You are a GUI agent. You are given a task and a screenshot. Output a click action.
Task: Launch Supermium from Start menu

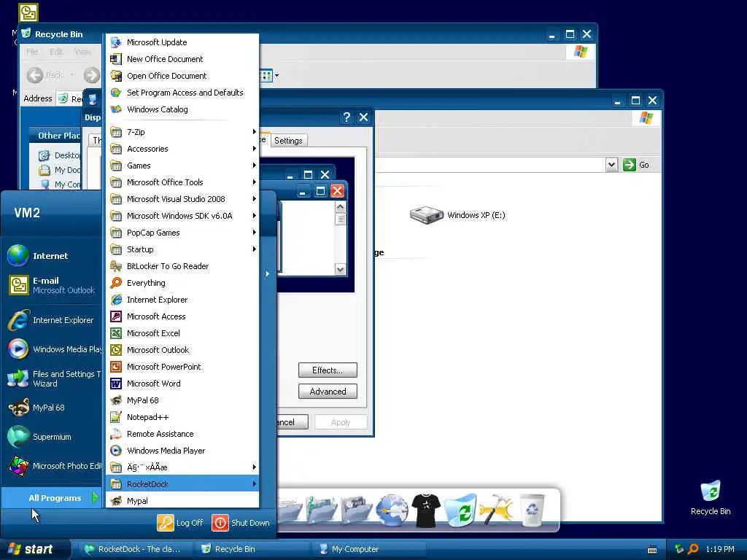[53, 437]
